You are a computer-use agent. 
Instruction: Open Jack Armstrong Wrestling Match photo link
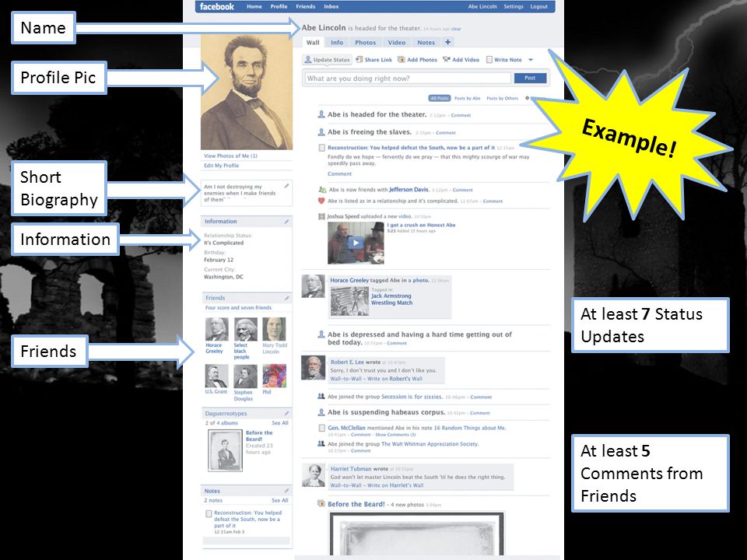tap(391, 299)
